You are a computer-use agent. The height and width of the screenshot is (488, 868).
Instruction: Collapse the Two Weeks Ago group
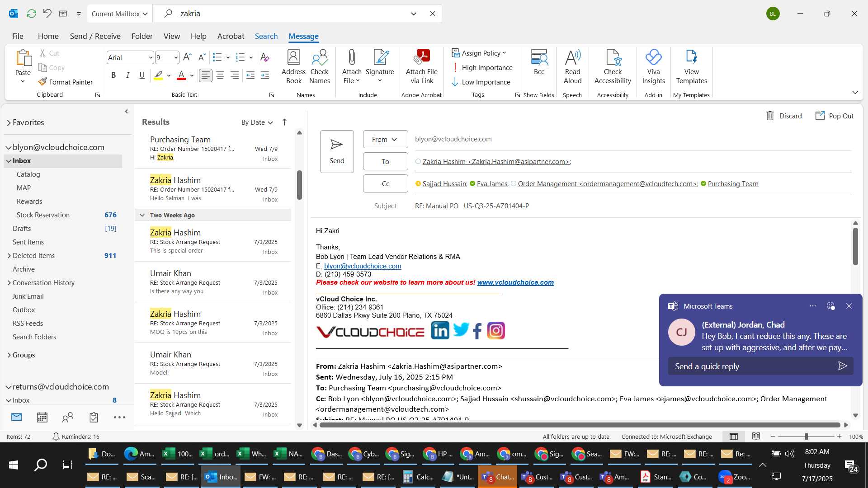click(142, 215)
